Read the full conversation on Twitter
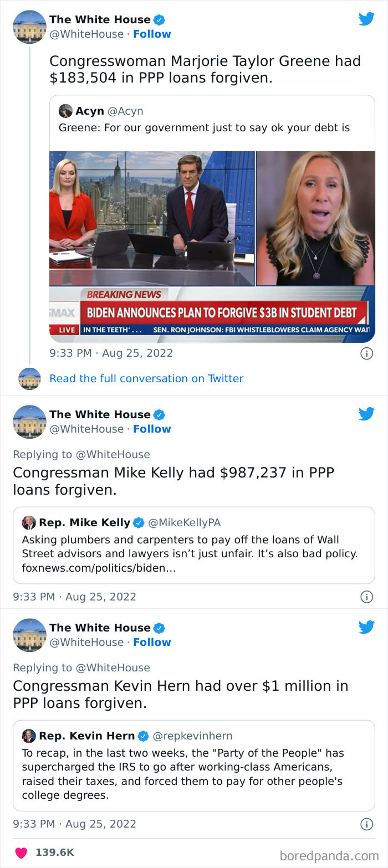 (x=146, y=379)
